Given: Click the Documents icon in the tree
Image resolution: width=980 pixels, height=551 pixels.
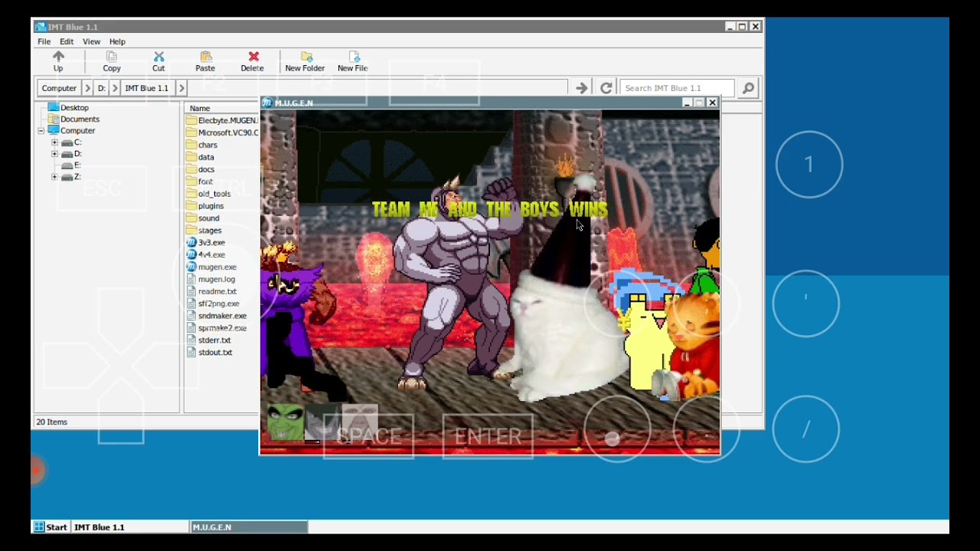Looking at the screenshot, I should [53, 119].
